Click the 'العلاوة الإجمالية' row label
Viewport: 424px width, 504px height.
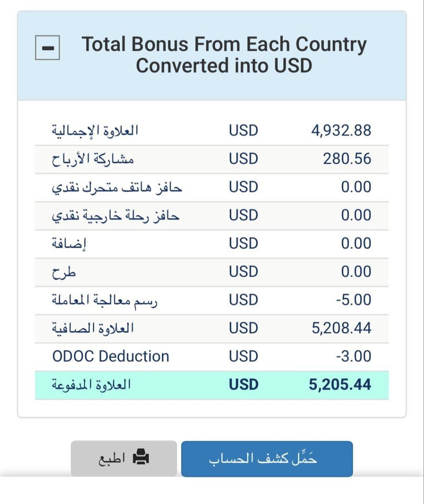(x=95, y=130)
